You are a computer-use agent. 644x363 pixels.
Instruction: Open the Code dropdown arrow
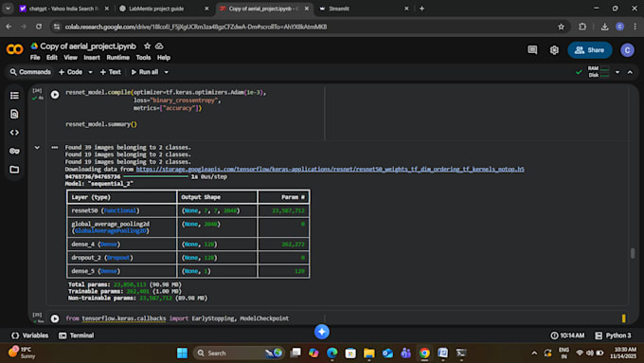pyautogui.click(x=90, y=72)
